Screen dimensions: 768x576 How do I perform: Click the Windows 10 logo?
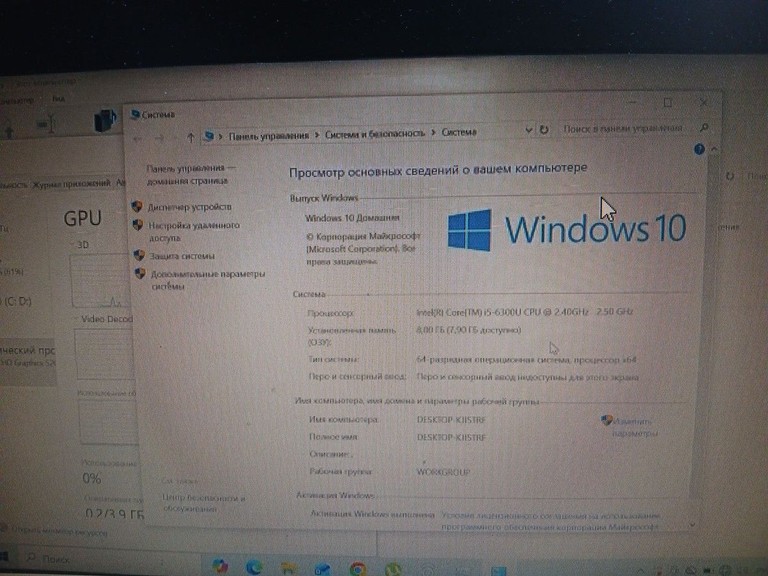coord(566,229)
